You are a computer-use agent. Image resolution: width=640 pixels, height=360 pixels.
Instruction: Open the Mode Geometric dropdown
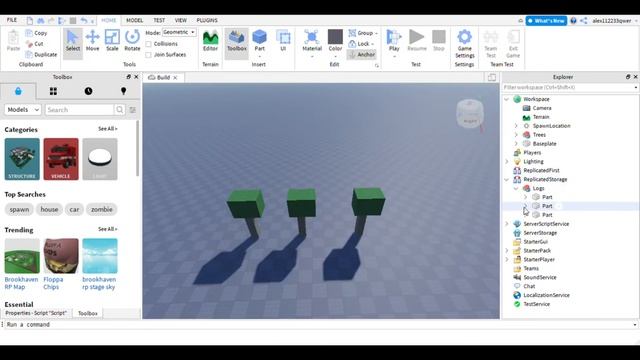click(179, 32)
